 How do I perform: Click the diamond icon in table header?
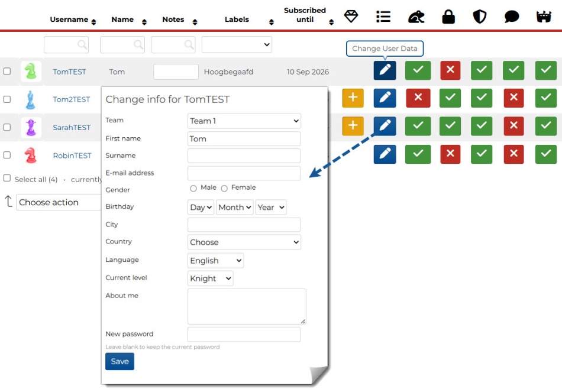click(351, 17)
